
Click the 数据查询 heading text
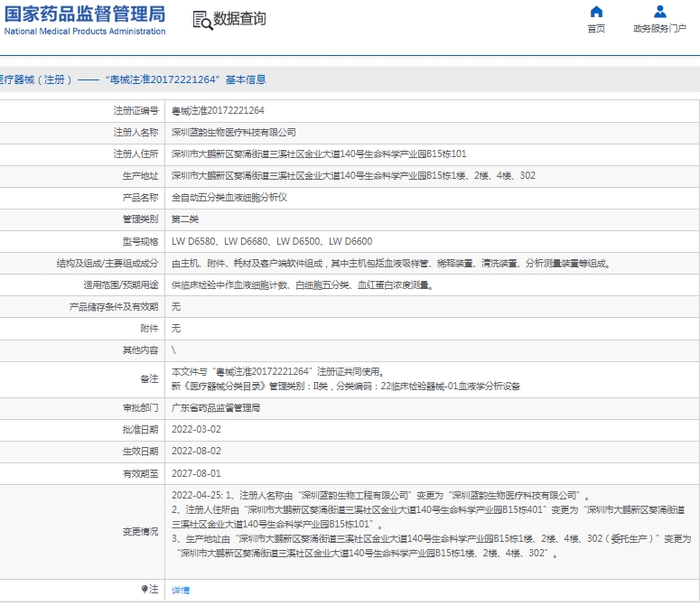pos(239,19)
